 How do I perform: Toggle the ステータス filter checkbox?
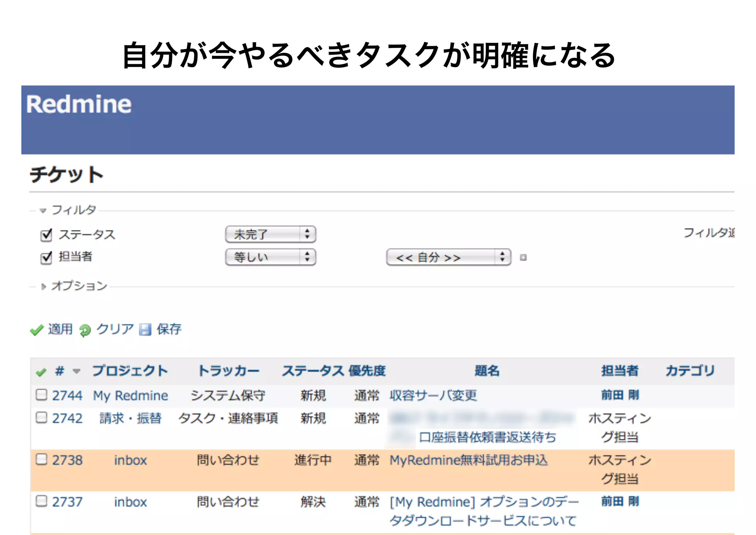(x=46, y=235)
